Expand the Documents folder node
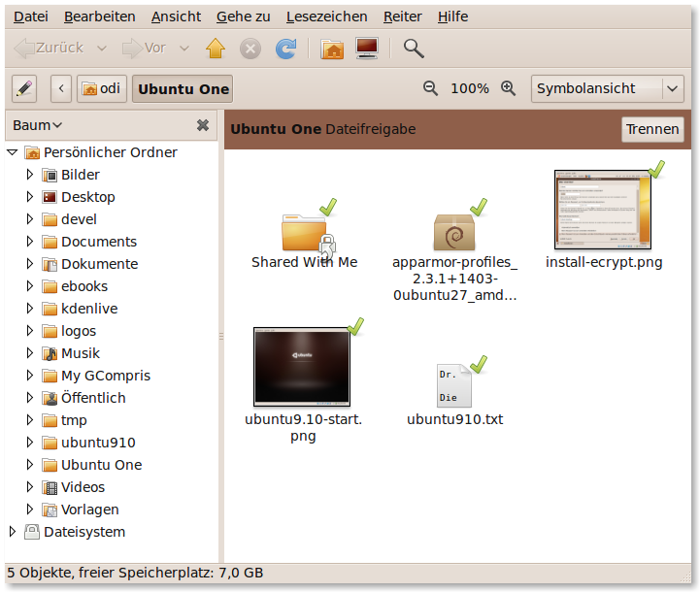 point(29,242)
